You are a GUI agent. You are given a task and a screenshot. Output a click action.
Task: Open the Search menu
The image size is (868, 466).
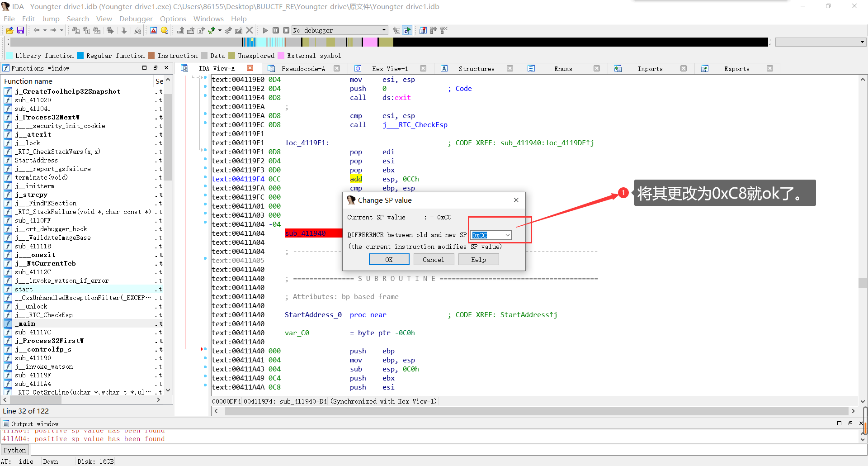pyautogui.click(x=78, y=19)
